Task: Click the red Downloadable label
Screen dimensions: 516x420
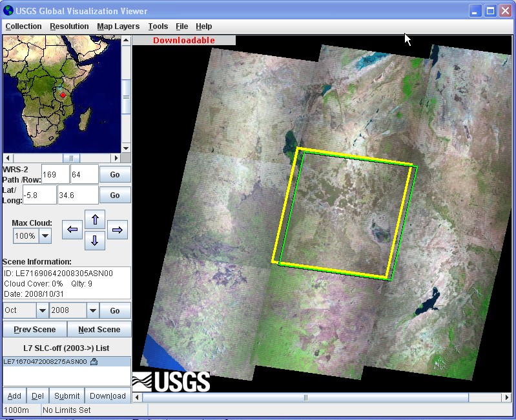Action: pyautogui.click(x=183, y=41)
